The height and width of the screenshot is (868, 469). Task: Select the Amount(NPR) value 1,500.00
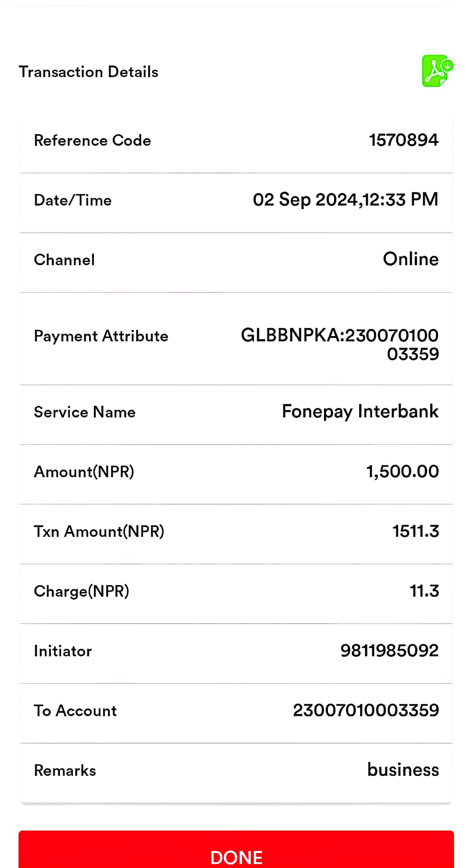[402, 471]
